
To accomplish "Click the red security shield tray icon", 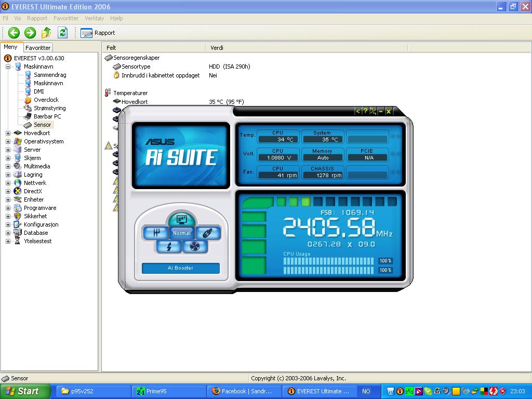I will click(x=502, y=391).
